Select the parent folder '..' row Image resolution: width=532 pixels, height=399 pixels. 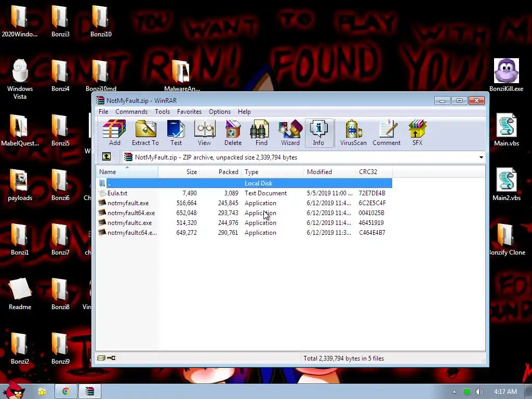point(244,183)
